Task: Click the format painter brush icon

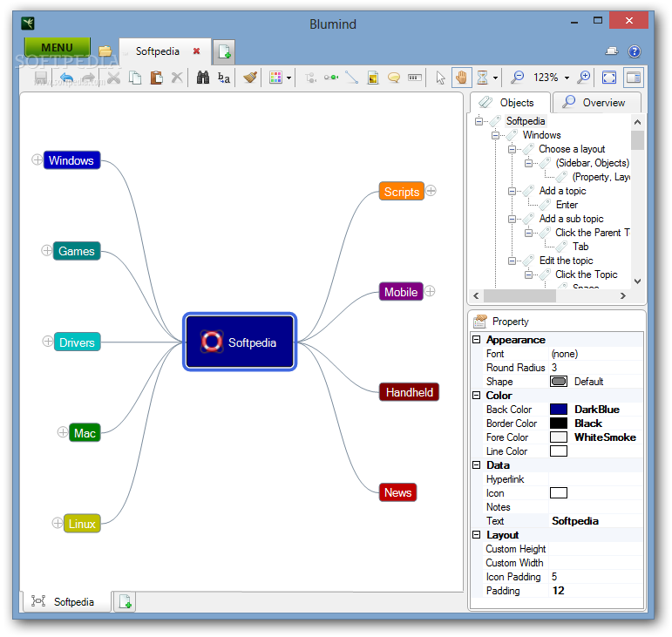Action: pyautogui.click(x=250, y=78)
